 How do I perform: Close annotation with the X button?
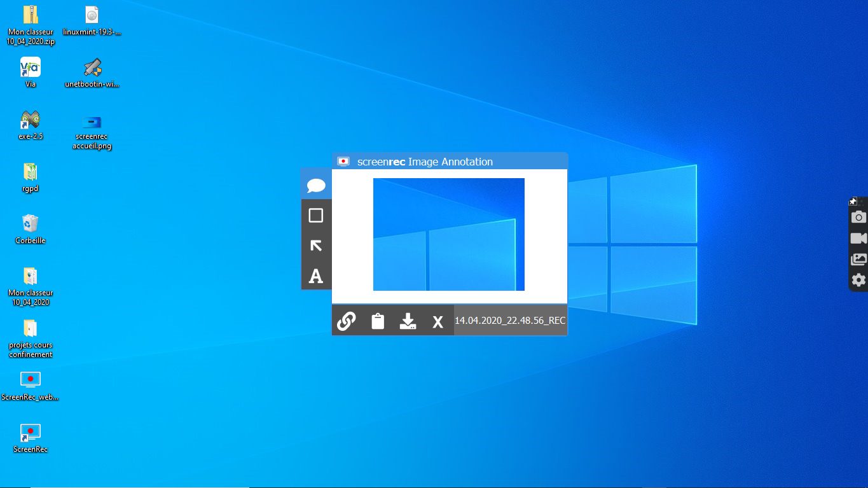pyautogui.click(x=437, y=321)
